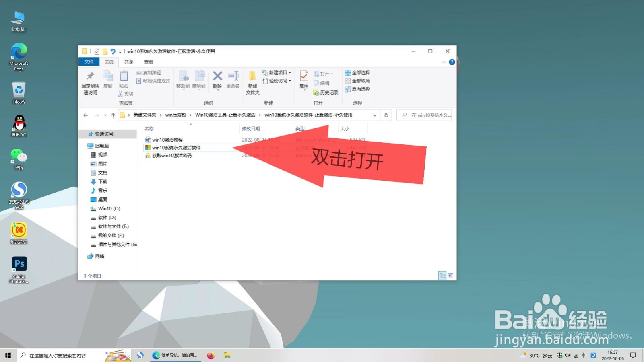Click the Back navigation arrow

point(86,115)
